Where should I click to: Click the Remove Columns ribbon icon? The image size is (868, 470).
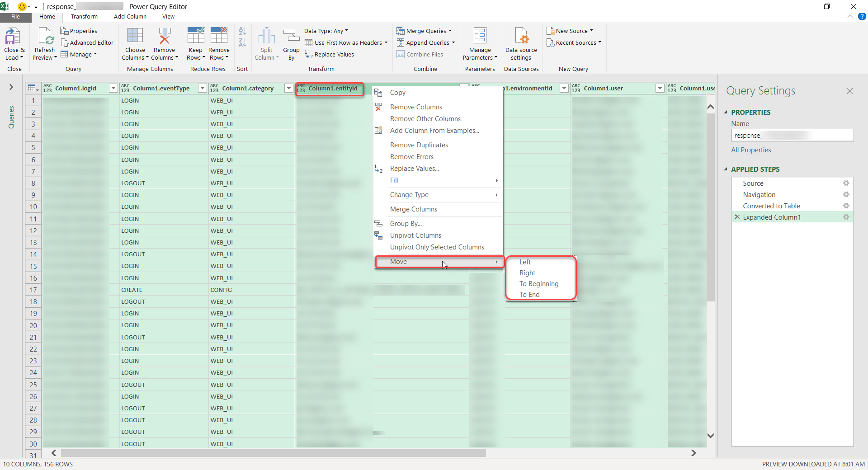pos(164,37)
